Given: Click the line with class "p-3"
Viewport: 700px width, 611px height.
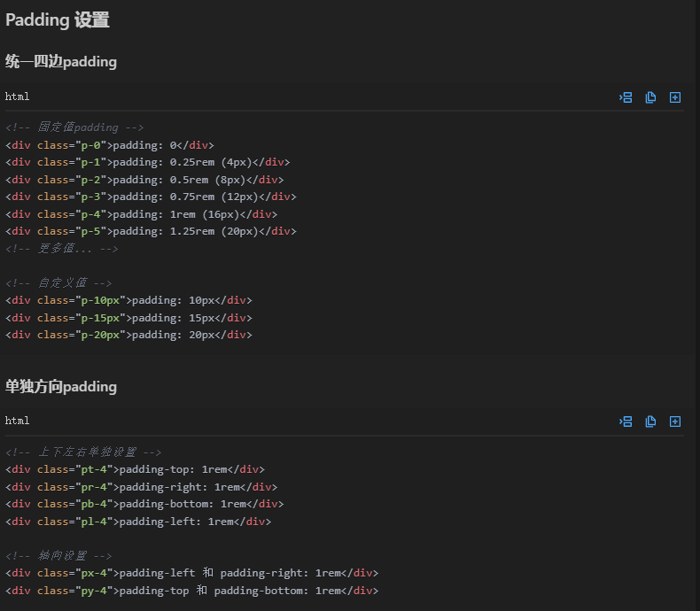Looking at the screenshot, I should pos(151,197).
